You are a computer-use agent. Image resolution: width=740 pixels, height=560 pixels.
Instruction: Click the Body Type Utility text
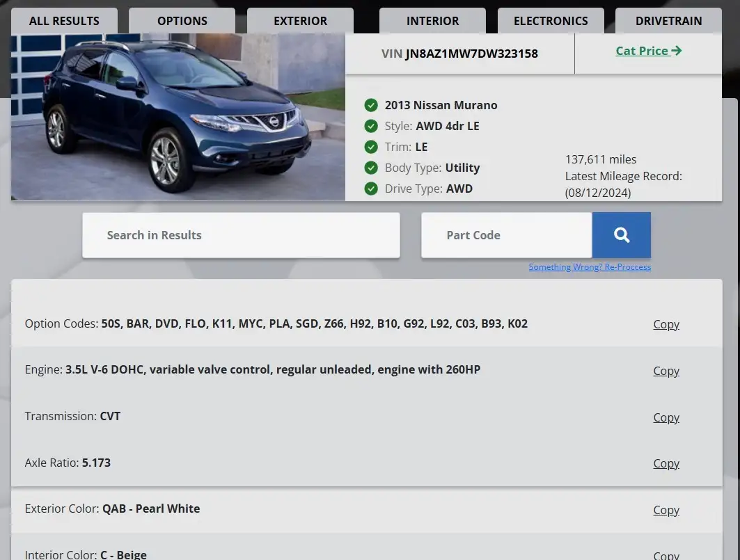pos(432,168)
